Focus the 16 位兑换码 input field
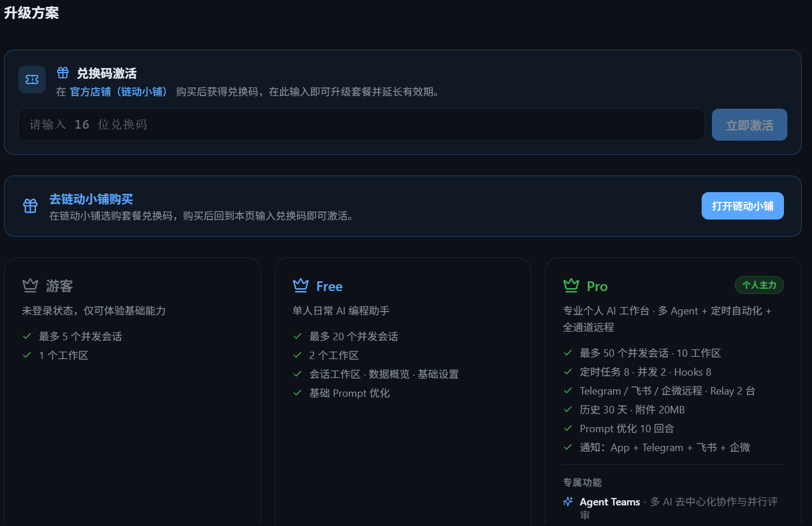 point(361,125)
